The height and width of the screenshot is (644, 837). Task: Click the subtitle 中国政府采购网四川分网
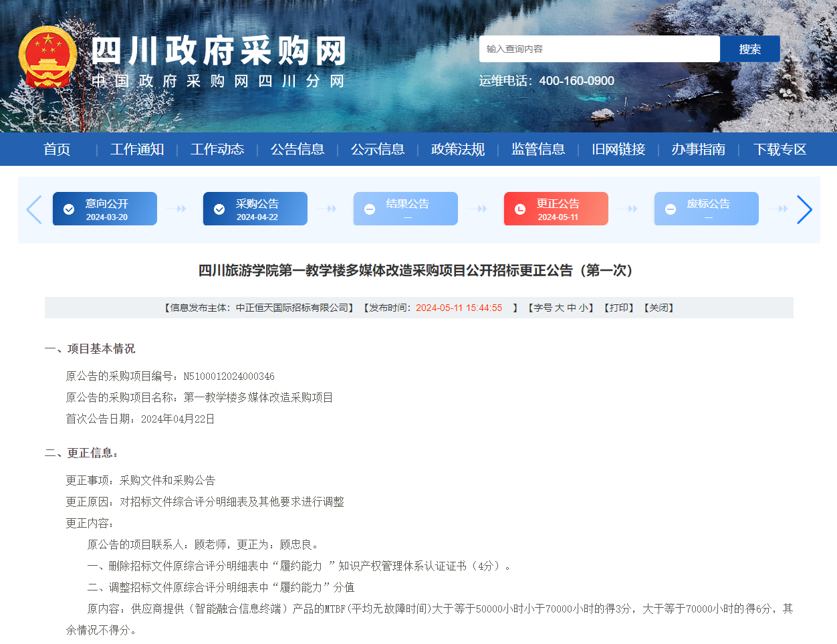pos(218,81)
